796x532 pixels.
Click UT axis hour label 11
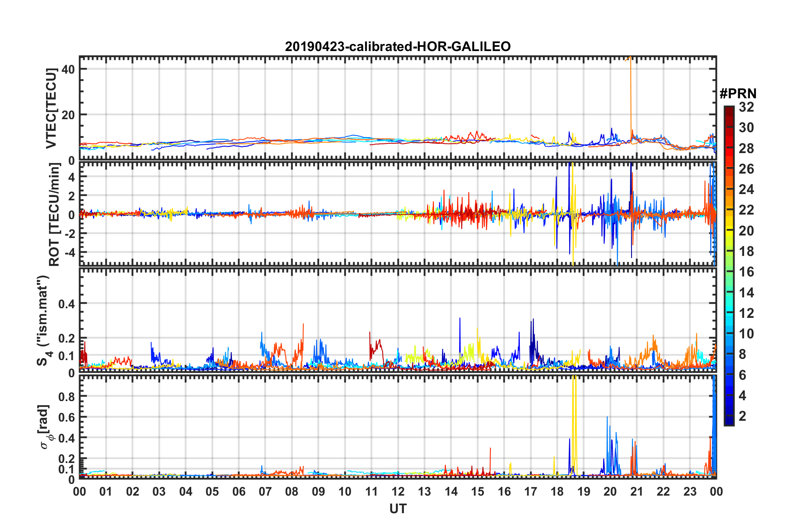point(372,492)
